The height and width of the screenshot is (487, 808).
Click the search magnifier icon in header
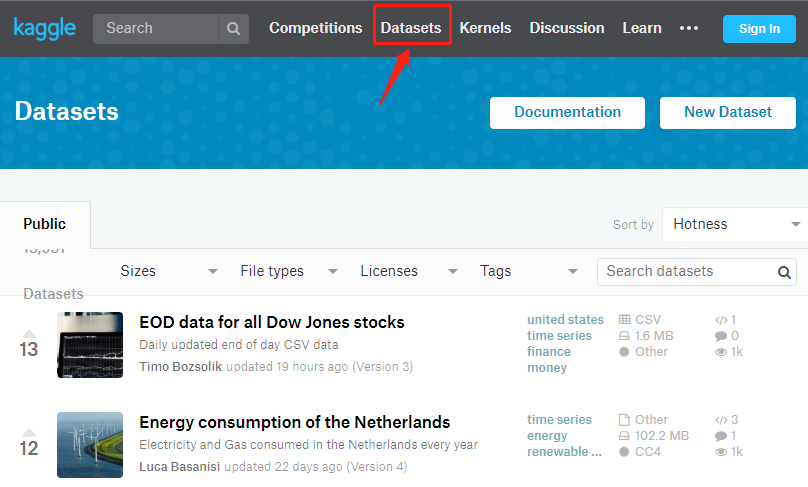(x=233, y=29)
